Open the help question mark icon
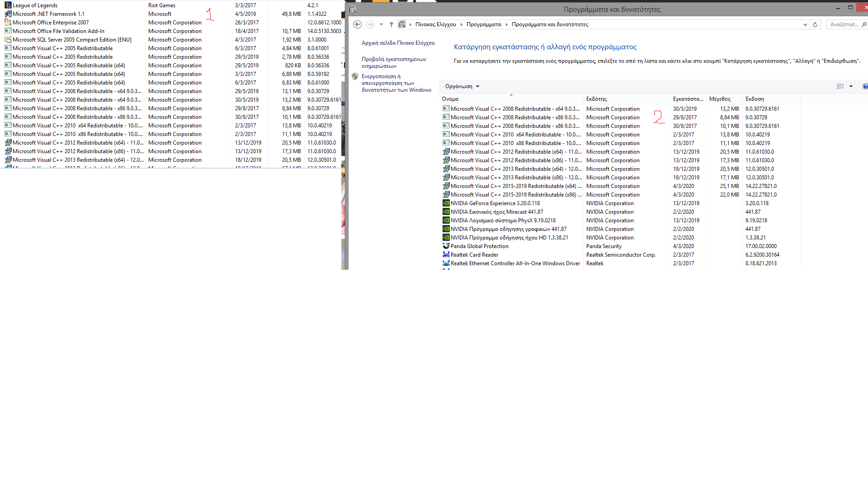This screenshot has height=488, width=868. pos(865,86)
